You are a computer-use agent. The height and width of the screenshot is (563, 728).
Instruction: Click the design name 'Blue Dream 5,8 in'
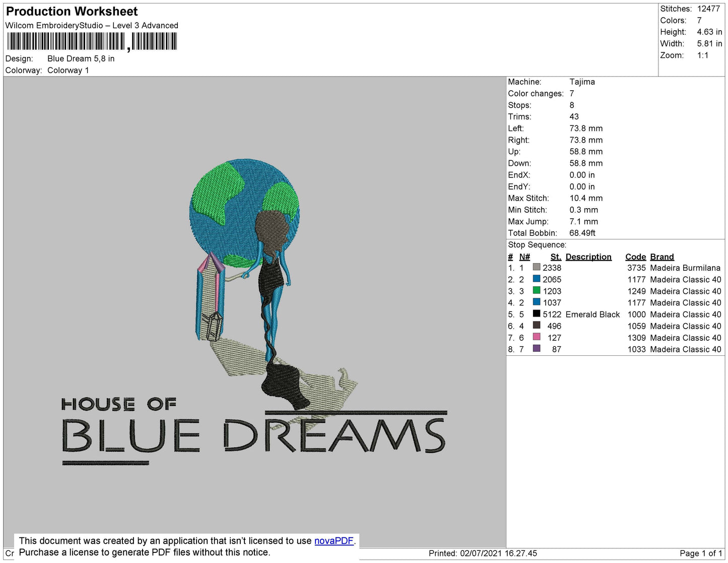point(81,58)
